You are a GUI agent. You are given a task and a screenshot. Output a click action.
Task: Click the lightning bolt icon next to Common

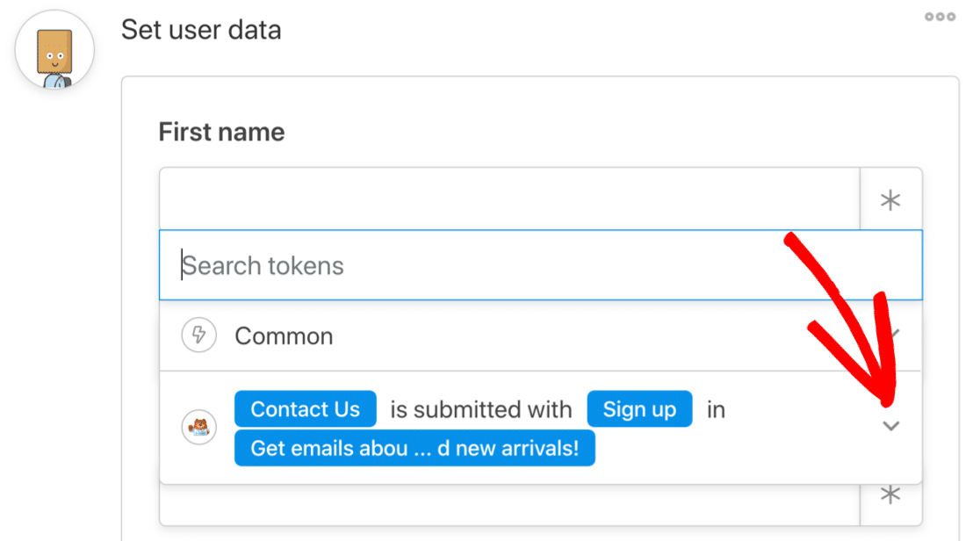(198, 335)
